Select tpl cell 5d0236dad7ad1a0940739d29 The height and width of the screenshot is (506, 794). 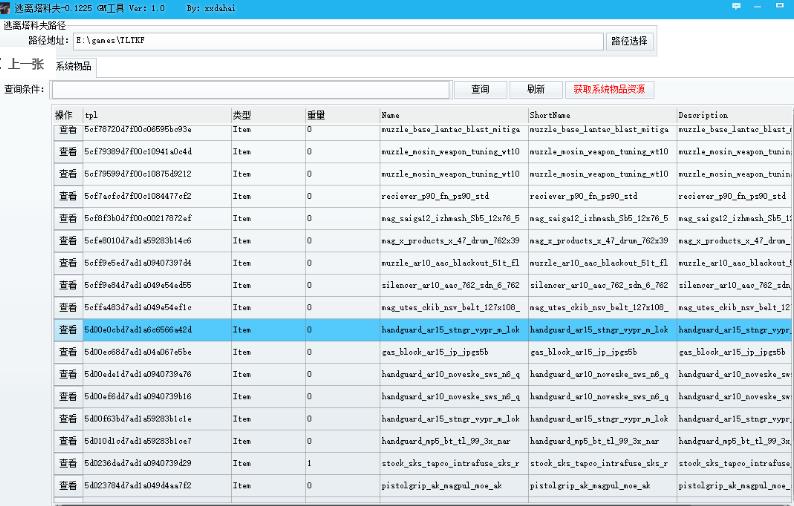point(157,463)
